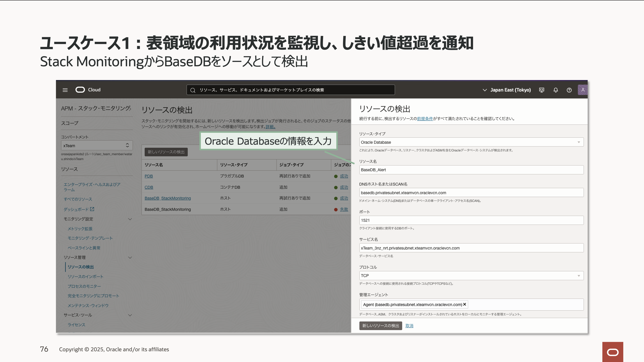Open すべてのリソース in sidebar
Viewport: 644px width, 362px height.
pos(78,199)
